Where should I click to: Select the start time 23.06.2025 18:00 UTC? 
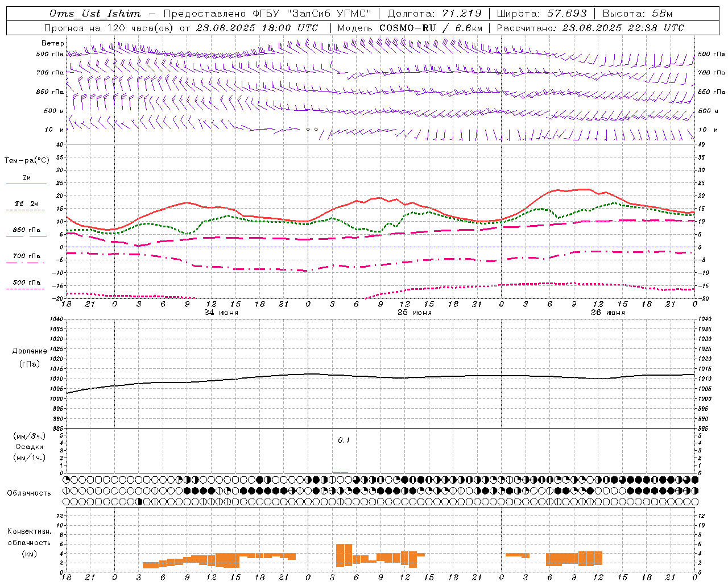[257, 28]
